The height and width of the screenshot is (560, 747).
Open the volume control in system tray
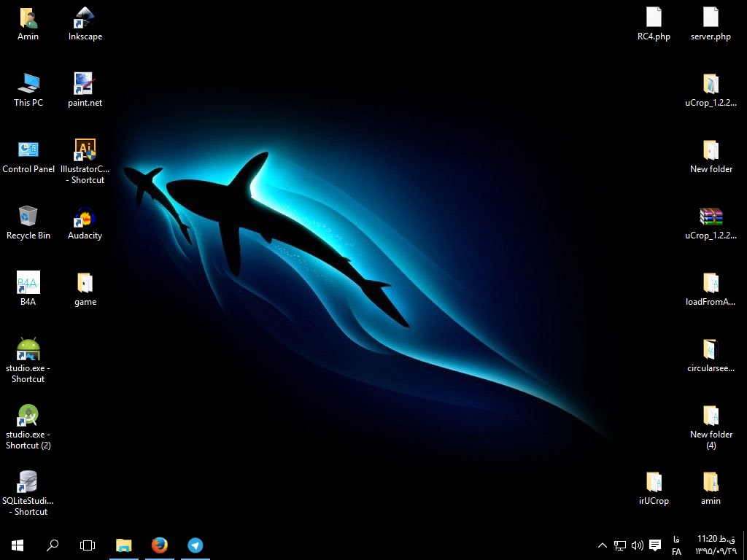pos(637,545)
